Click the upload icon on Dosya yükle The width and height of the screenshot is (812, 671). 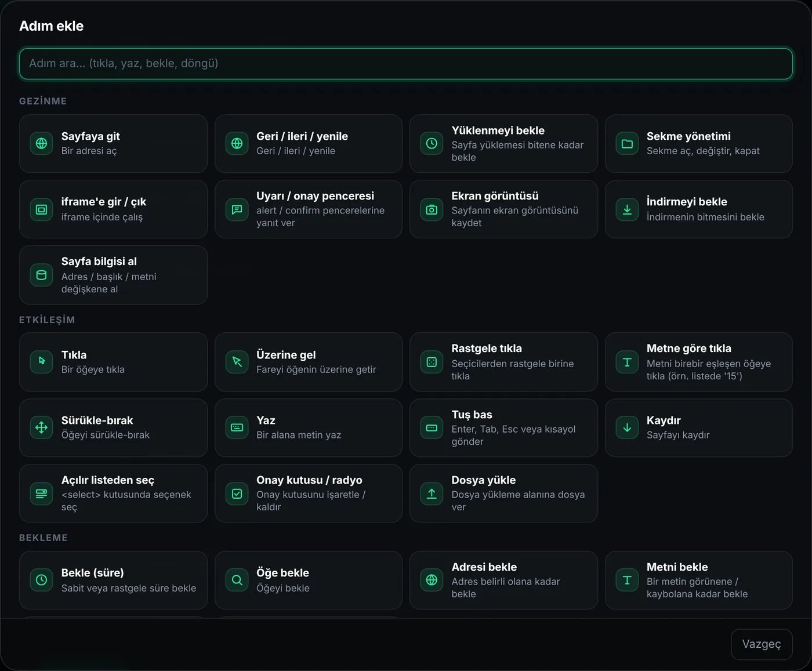tap(432, 494)
